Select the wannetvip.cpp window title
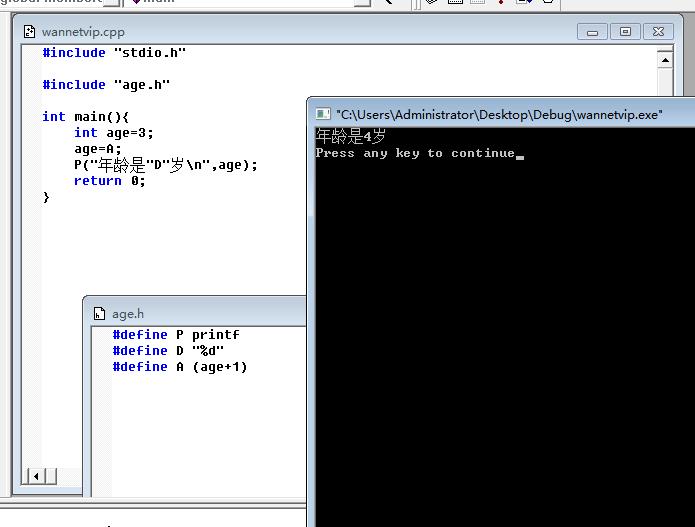Image resolution: width=695 pixels, height=527 pixels. click(83, 32)
